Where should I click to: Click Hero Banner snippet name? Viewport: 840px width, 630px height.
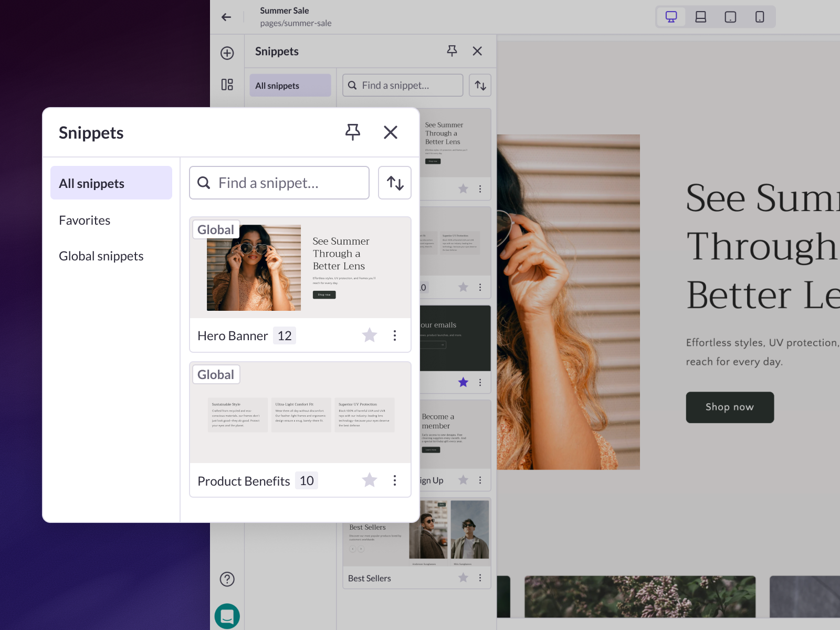coord(233,335)
